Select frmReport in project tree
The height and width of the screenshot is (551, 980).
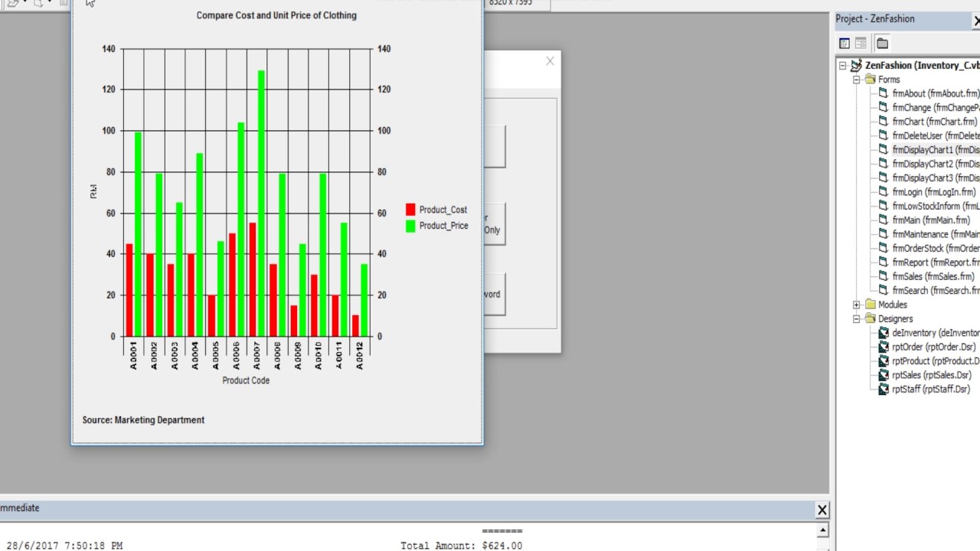[x=936, y=262]
